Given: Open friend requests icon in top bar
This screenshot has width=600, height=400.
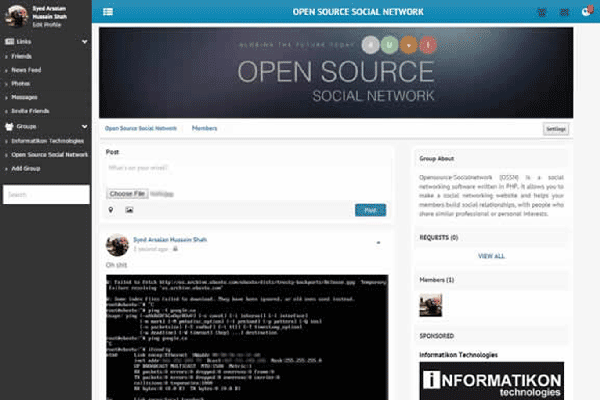Looking at the screenshot, I should coord(542,12).
